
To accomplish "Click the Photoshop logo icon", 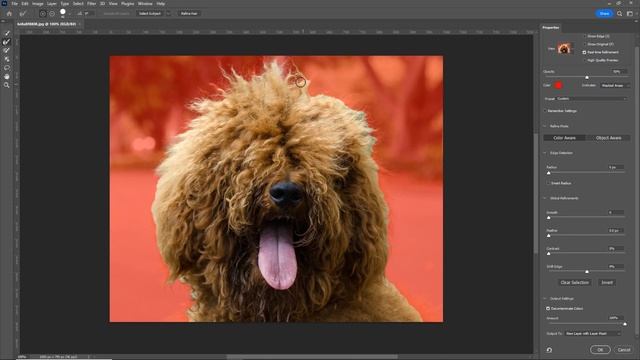I will [x=4, y=3].
